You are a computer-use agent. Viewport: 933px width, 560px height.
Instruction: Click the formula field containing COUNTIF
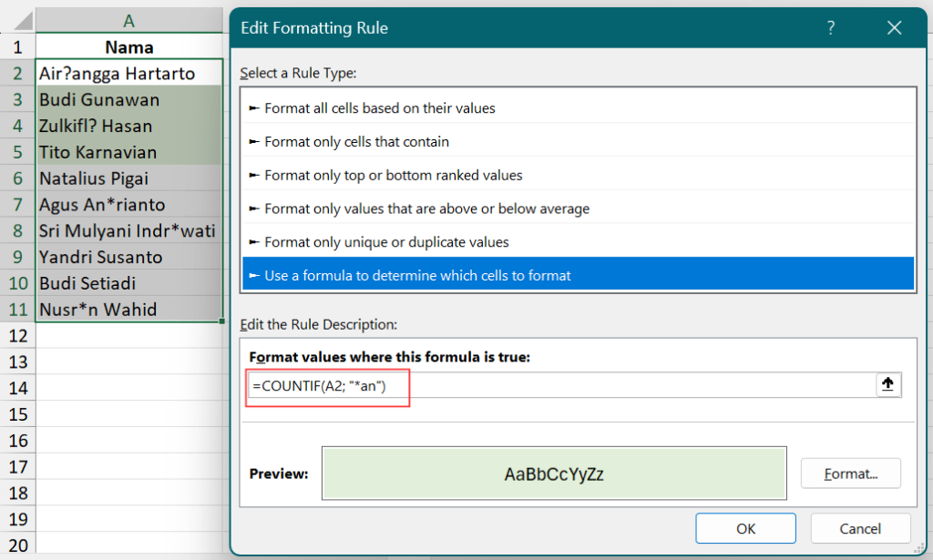326,387
